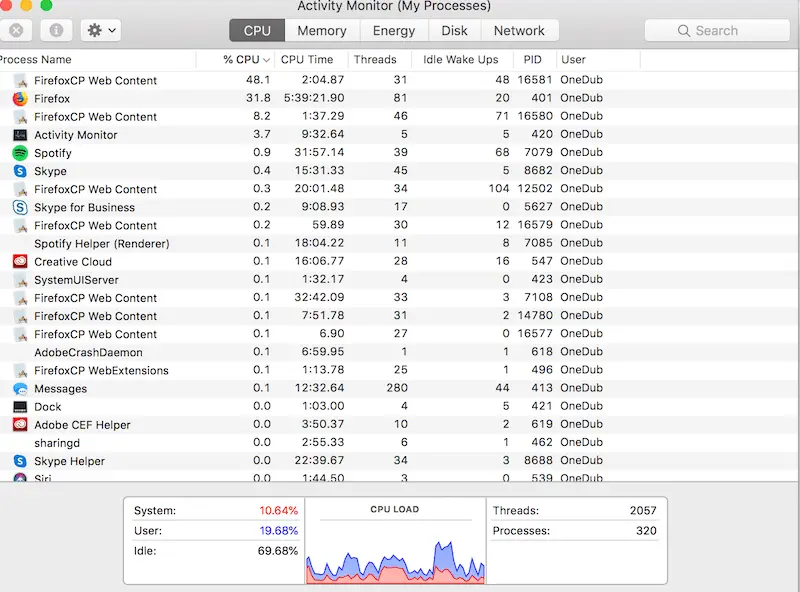800x592 pixels.
Task: Click PID 547 for Creative Cloud
Action: (542, 261)
